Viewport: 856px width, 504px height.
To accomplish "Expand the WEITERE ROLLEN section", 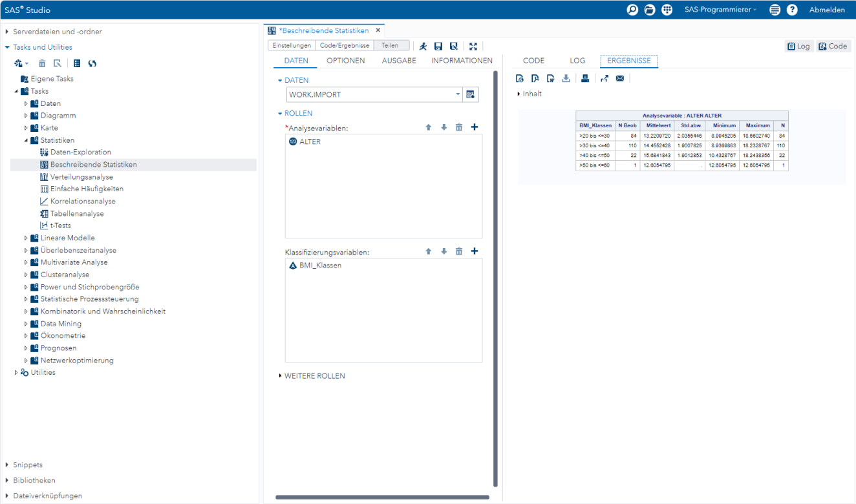I will tap(280, 375).
